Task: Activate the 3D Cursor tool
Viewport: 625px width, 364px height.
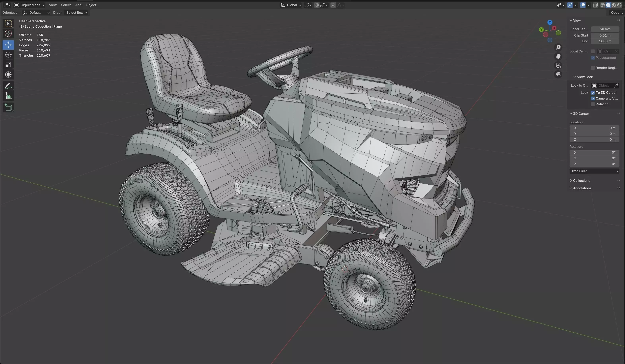Action: (x=8, y=34)
